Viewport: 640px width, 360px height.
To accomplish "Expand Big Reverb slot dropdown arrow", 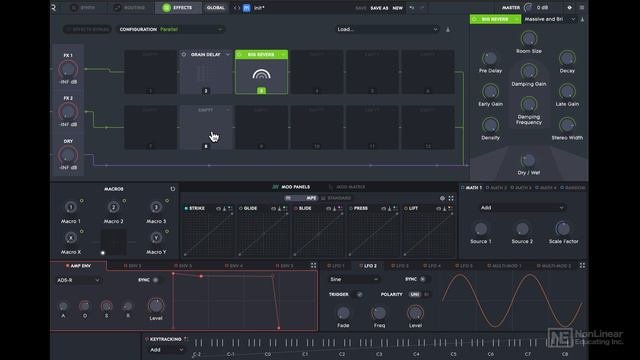I will tap(282, 54).
